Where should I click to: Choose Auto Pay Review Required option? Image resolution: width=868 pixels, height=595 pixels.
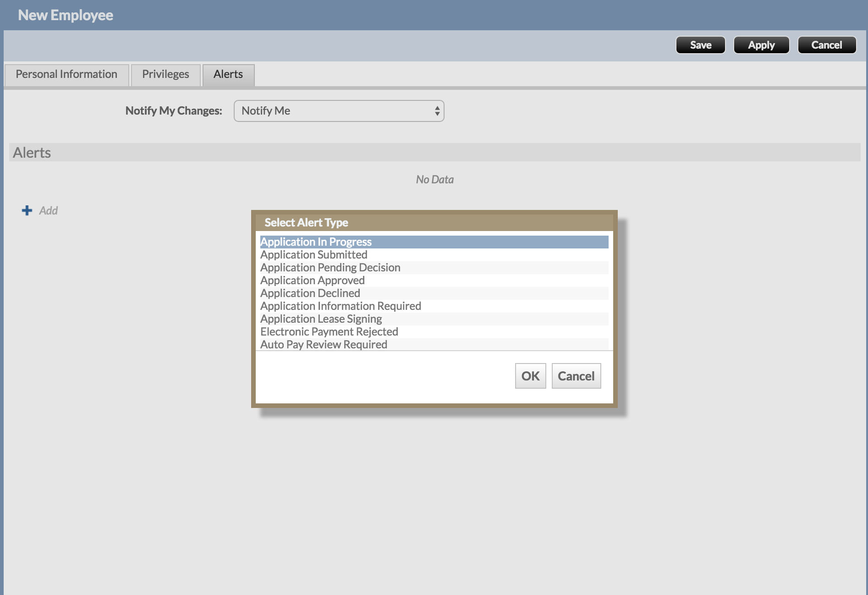click(x=324, y=345)
